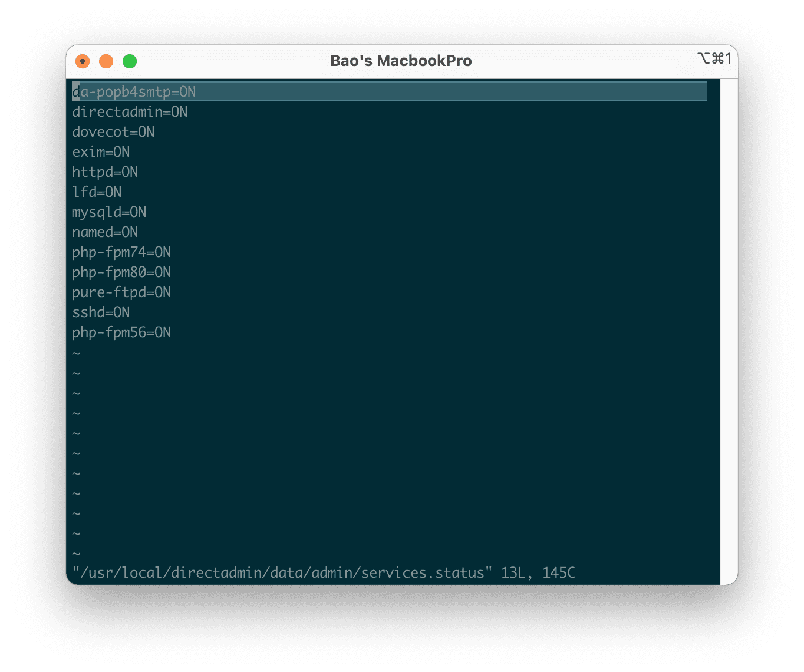Click the Bao's MacbookPro window title
The height and width of the screenshot is (672, 804).
tap(401, 61)
